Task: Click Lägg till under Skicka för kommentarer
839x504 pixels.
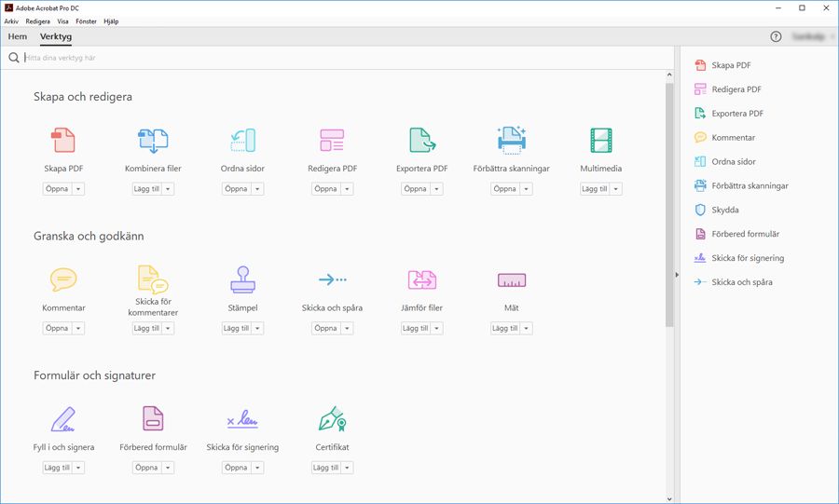Action: click(146, 328)
